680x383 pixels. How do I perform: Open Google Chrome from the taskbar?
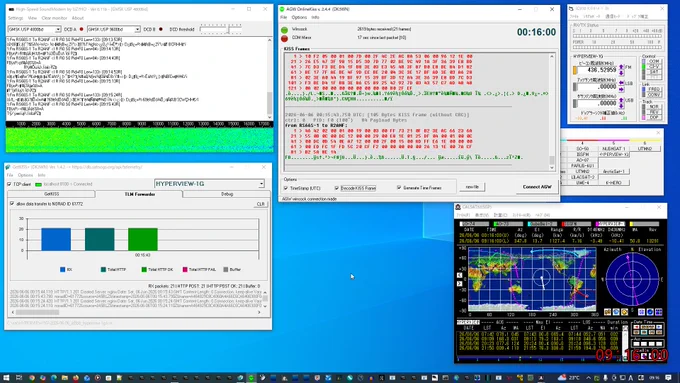32,378
